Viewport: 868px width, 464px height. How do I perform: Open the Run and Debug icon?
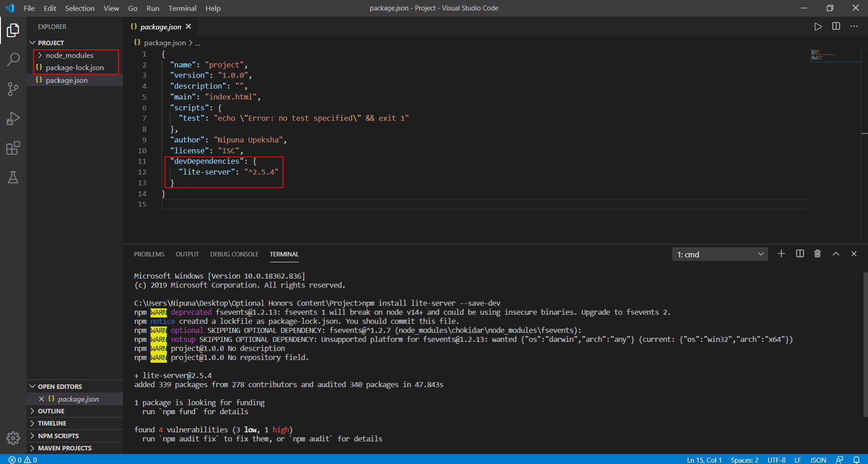click(x=13, y=118)
